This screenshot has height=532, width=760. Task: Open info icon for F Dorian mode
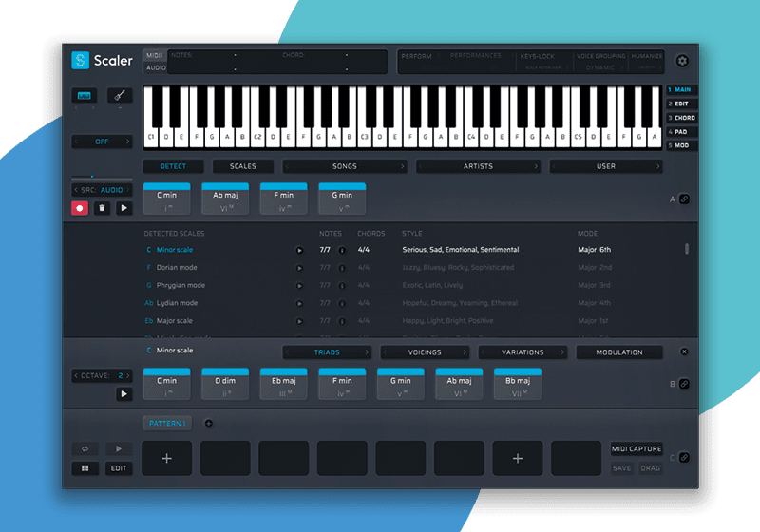(x=342, y=268)
